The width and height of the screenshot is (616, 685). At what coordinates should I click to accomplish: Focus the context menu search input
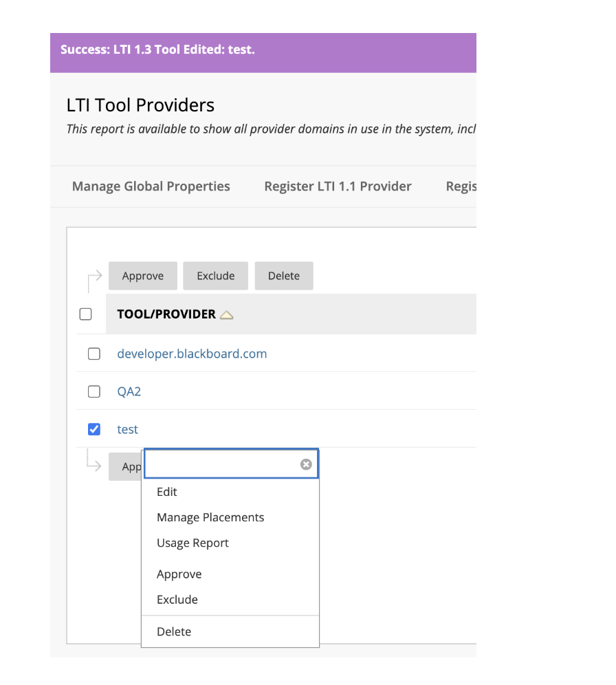pos(223,464)
